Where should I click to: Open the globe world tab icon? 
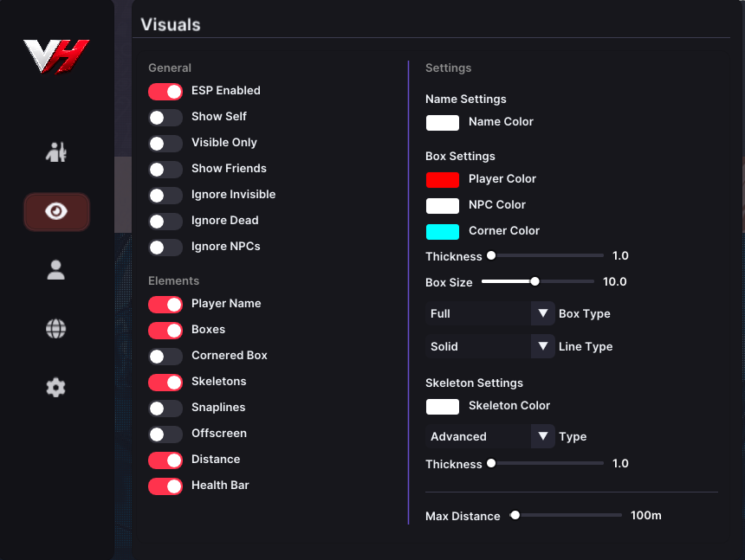pyautogui.click(x=56, y=329)
